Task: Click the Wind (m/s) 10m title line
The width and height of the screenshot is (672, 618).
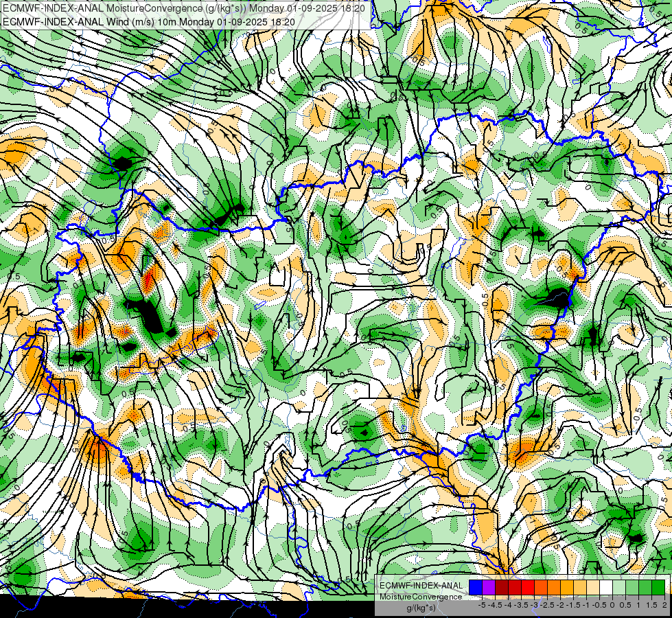Action: 149,21
